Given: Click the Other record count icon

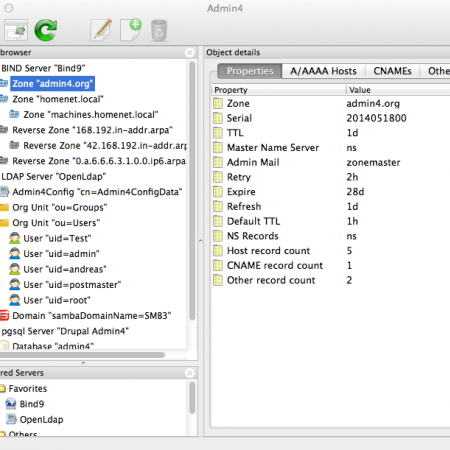Looking at the screenshot, I should coord(218,280).
